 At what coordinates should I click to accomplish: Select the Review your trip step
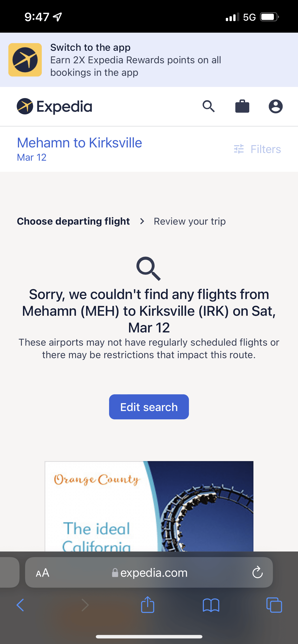coord(190,221)
